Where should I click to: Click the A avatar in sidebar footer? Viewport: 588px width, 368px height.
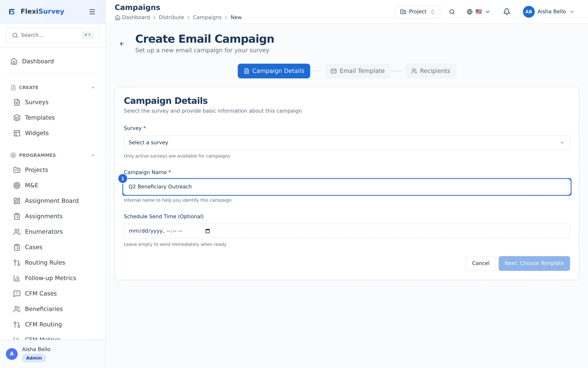[12, 354]
